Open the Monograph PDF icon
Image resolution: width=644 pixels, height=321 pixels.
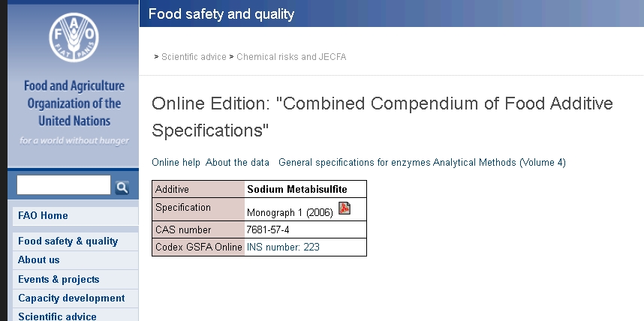coord(345,208)
